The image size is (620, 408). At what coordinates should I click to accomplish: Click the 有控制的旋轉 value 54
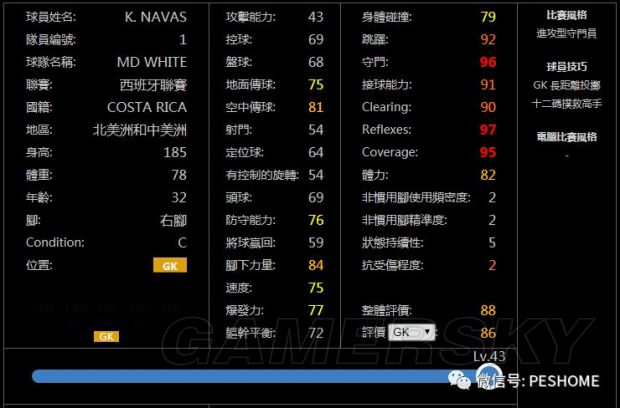(x=316, y=175)
